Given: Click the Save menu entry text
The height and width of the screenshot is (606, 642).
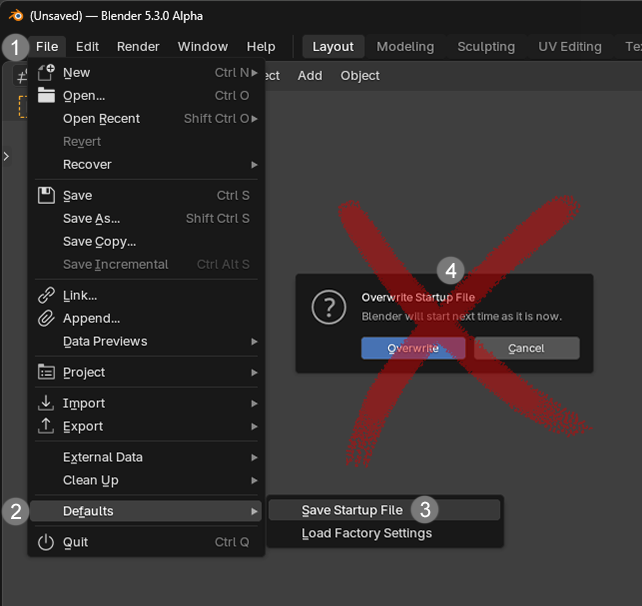Looking at the screenshot, I should coord(77,196).
